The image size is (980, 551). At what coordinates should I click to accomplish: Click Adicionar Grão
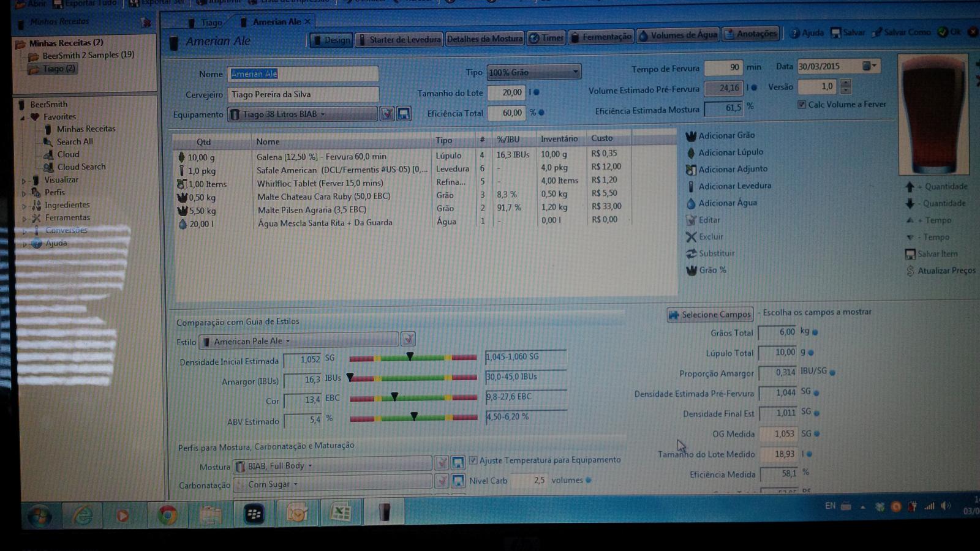(x=720, y=135)
